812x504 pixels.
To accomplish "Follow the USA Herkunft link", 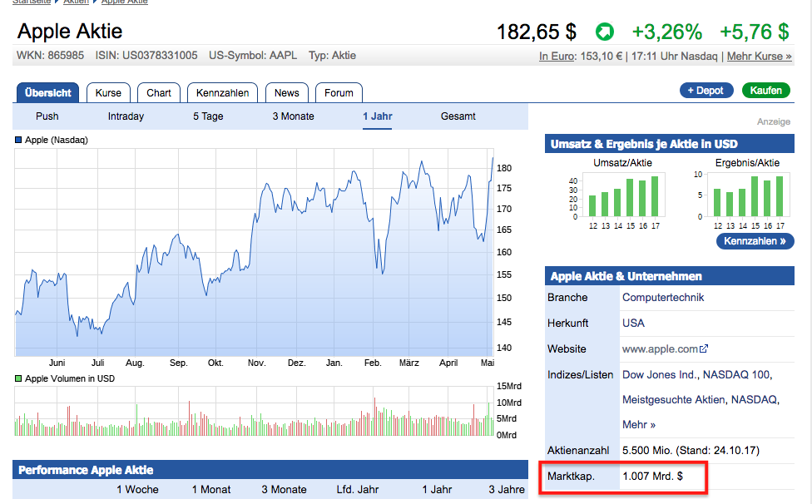I will pyautogui.click(x=633, y=323).
